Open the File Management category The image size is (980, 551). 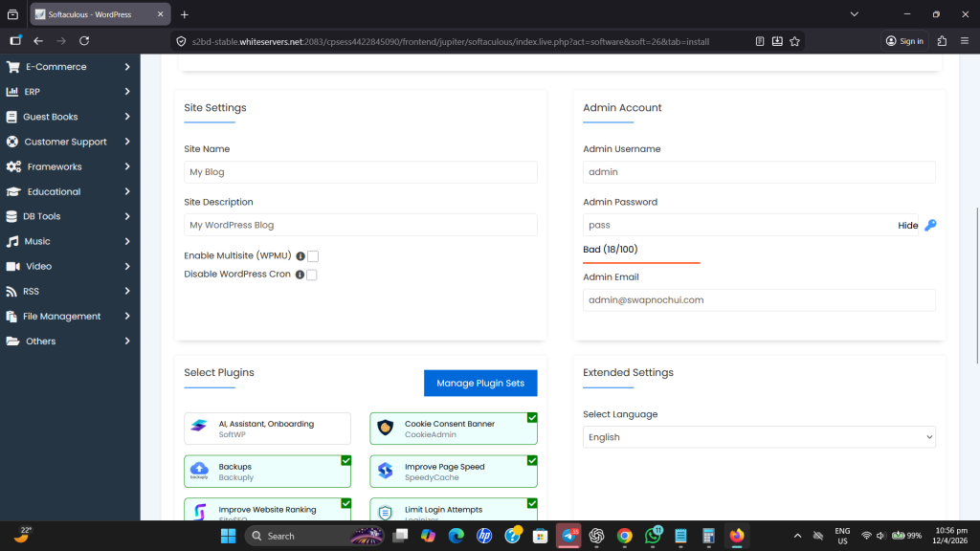point(70,316)
